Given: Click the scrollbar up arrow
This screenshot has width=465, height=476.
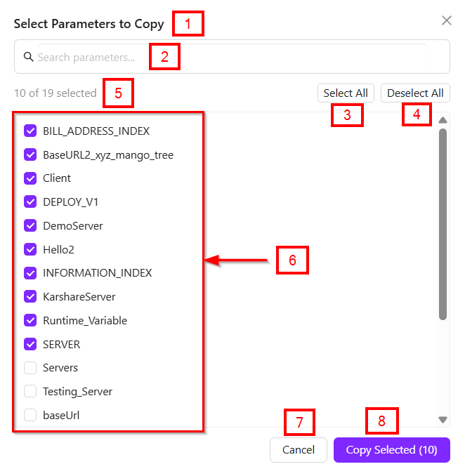Looking at the screenshot, I should point(443,120).
